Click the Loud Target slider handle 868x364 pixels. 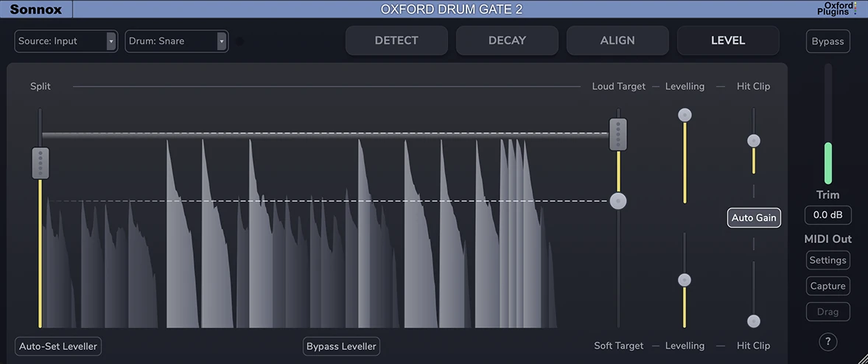point(618,134)
